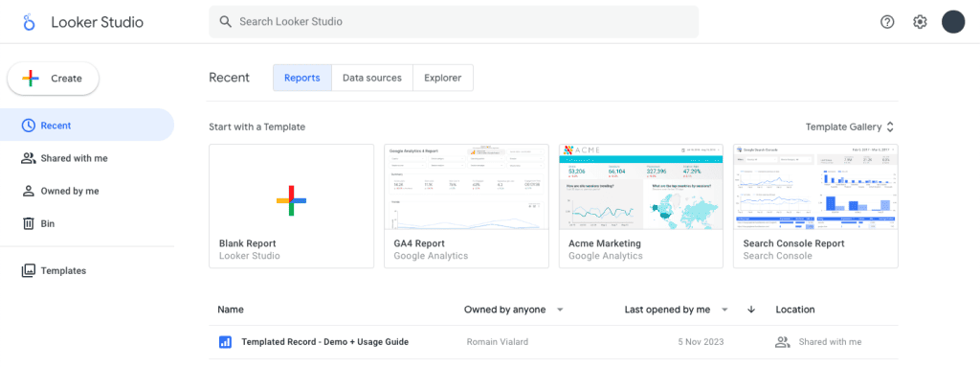Click in the Search Looker Studio field

[x=454, y=22]
